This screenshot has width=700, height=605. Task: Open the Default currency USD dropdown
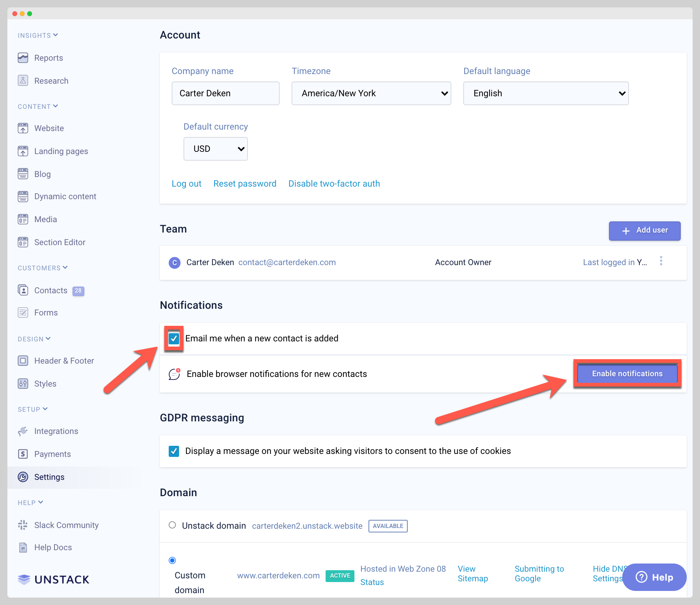(x=216, y=149)
